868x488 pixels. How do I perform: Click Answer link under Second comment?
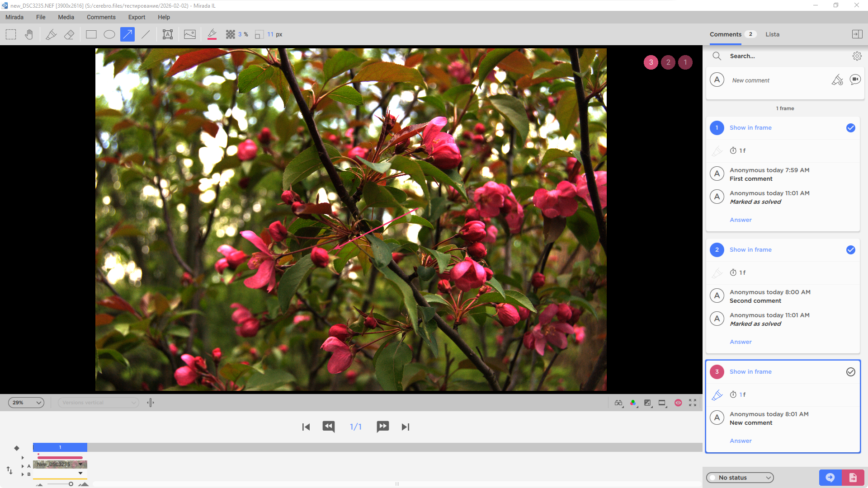pyautogui.click(x=741, y=342)
